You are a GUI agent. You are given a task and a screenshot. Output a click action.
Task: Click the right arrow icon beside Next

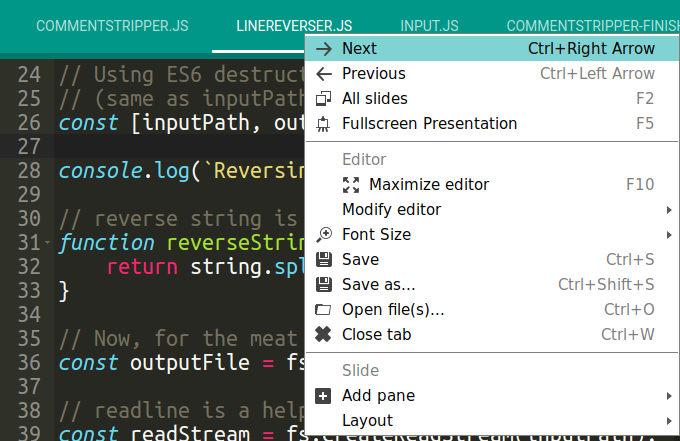[x=324, y=49]
